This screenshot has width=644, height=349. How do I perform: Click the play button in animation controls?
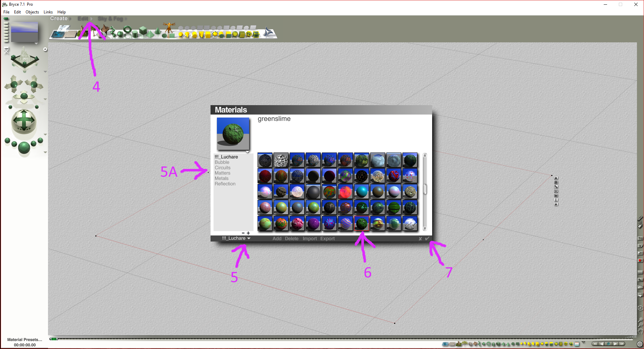[615, 344]
